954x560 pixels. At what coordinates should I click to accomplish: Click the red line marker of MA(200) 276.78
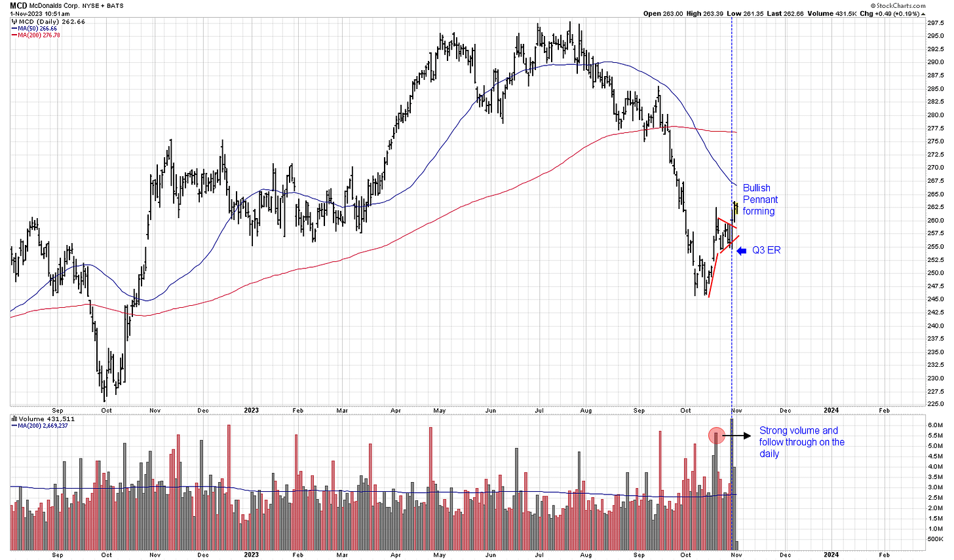[x=14, y=35]
